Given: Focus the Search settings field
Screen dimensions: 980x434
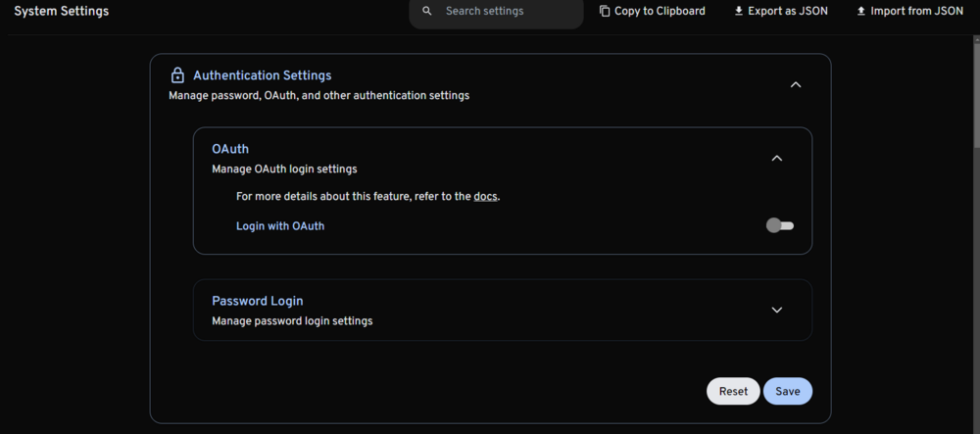Looking at the screenshot, I should tap(496, 13).
